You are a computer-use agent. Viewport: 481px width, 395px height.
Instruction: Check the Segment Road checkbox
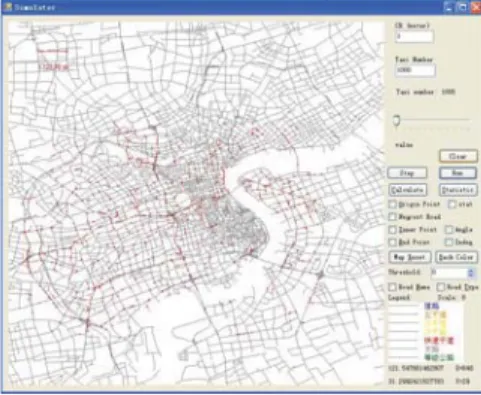393,217
